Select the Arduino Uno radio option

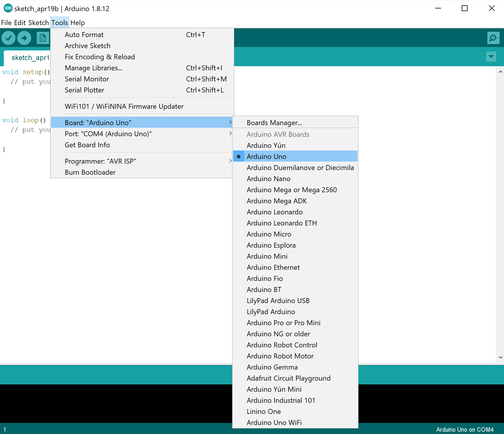tap(295, 156)
